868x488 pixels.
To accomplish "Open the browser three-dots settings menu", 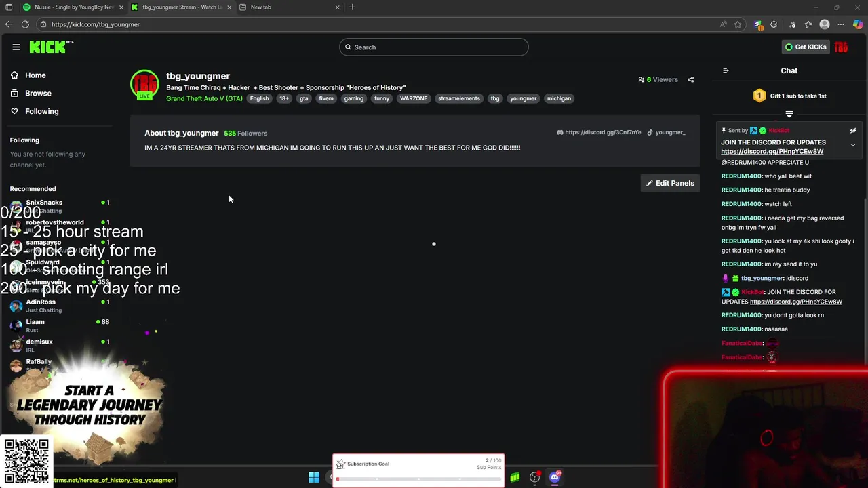I will tap(841, 24).
